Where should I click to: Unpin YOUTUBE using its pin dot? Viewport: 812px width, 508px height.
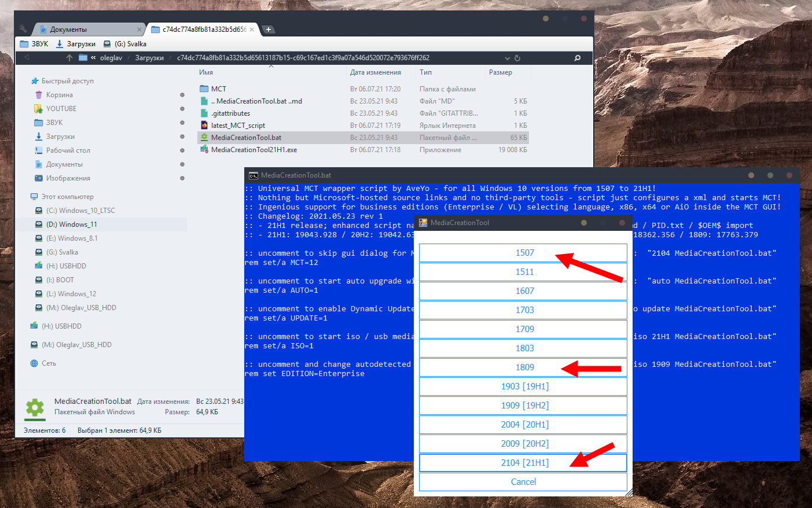(x=182, y=109)
